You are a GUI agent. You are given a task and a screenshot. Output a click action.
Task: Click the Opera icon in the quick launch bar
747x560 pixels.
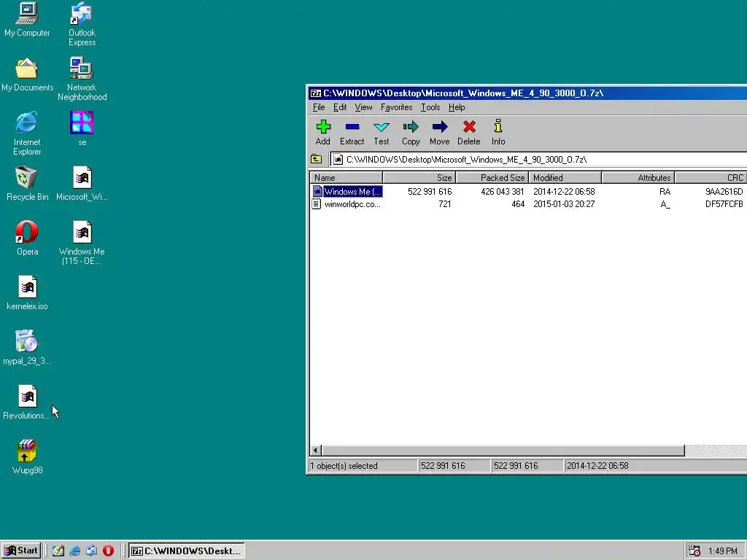108,551
